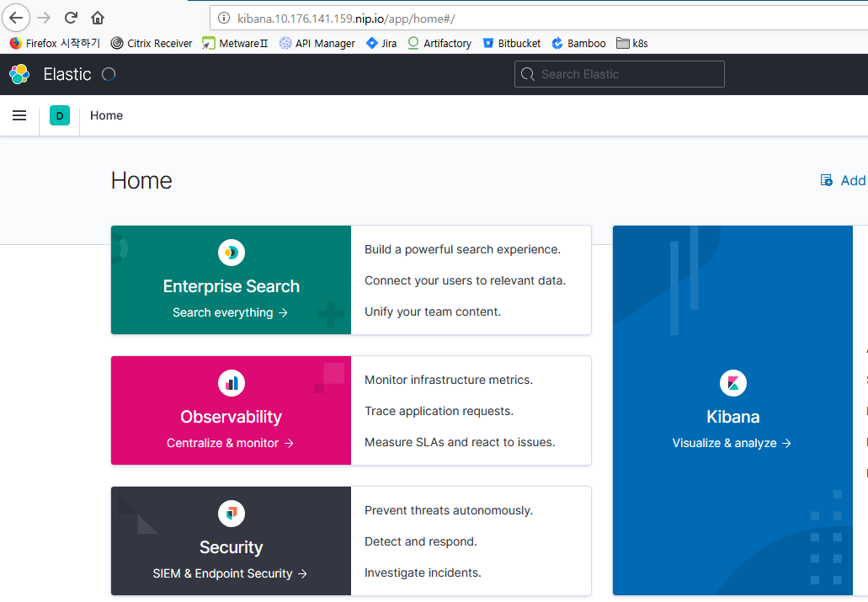
Task: Click 'Monitor infrastructure metrics.' text
Action: pos(449,380)
